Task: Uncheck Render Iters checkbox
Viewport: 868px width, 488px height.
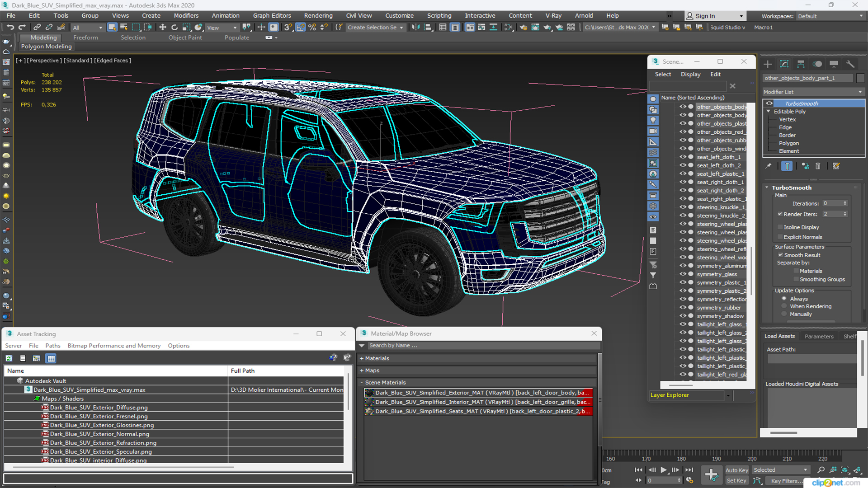Action: 780,214
